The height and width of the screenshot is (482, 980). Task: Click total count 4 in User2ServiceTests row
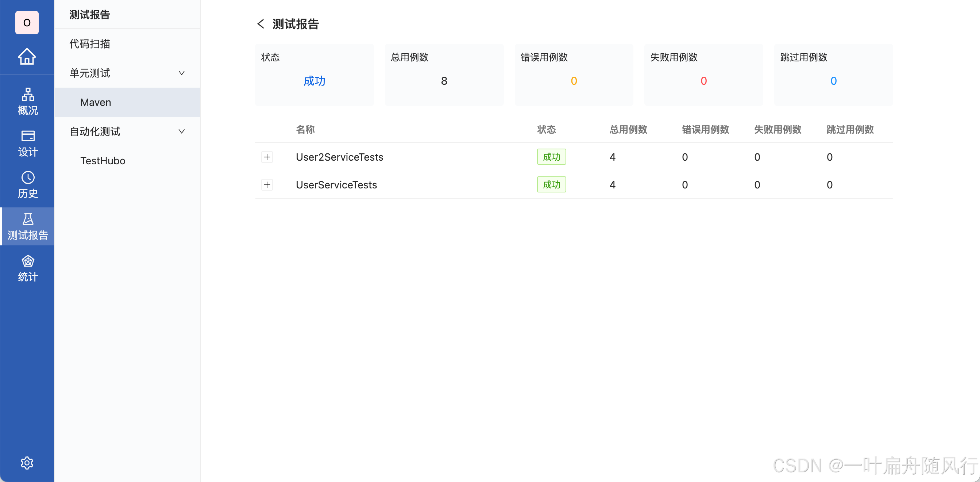point(613,157)
